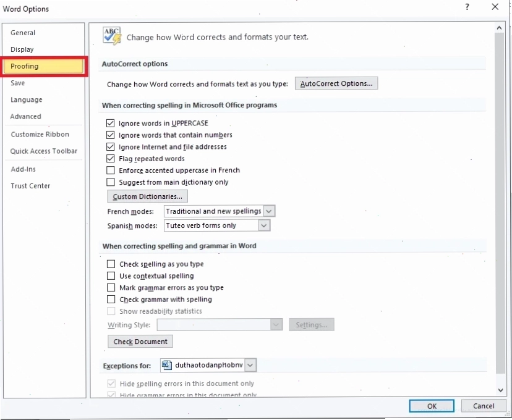Confirm changes with the OK button
This screenshot has width=512, height=420.
click(x=432, y=406)
